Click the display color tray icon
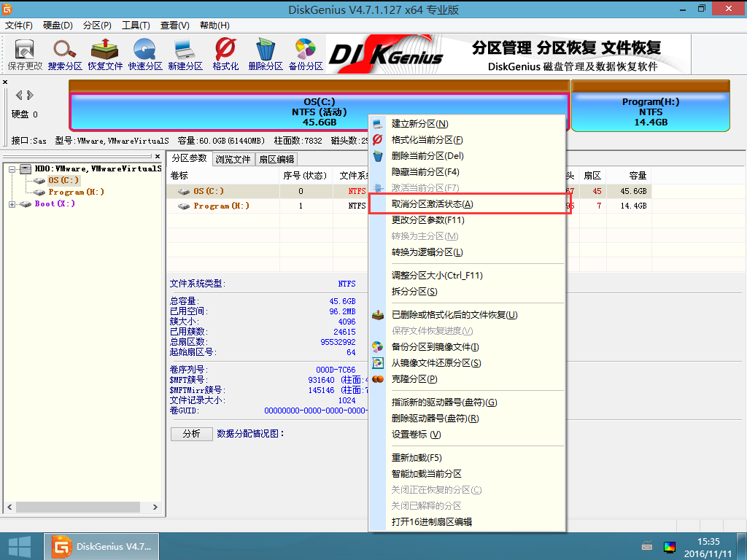 pos(670,547)
